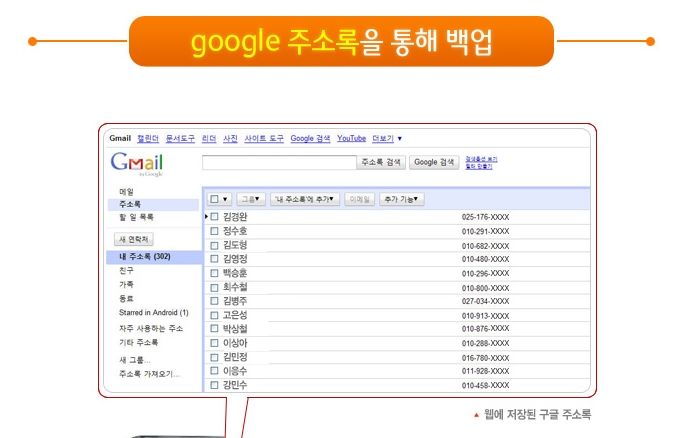688x438 pixels.
Task: Check the box next to 김민정
Action: (215, 357)
